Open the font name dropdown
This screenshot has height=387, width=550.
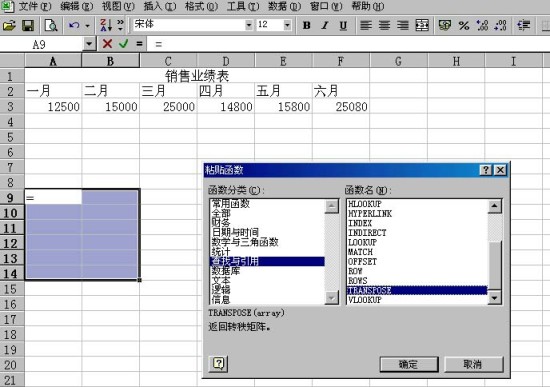click(x=248, y=25)
